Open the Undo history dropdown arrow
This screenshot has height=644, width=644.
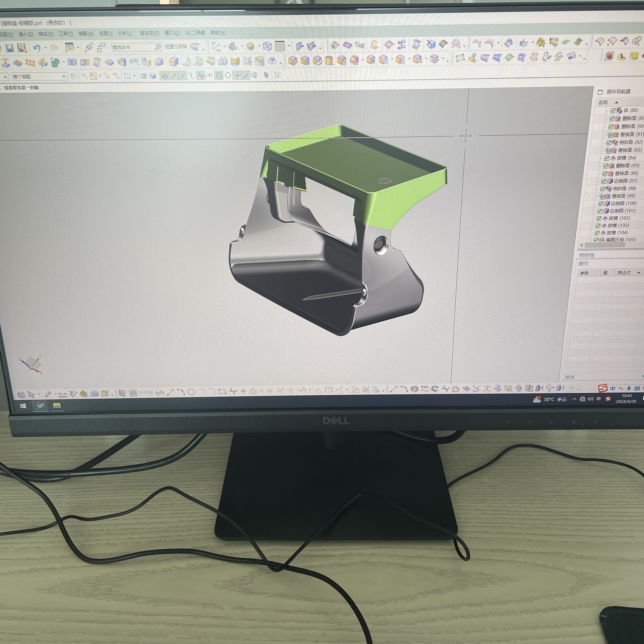[x=46, y=48]
